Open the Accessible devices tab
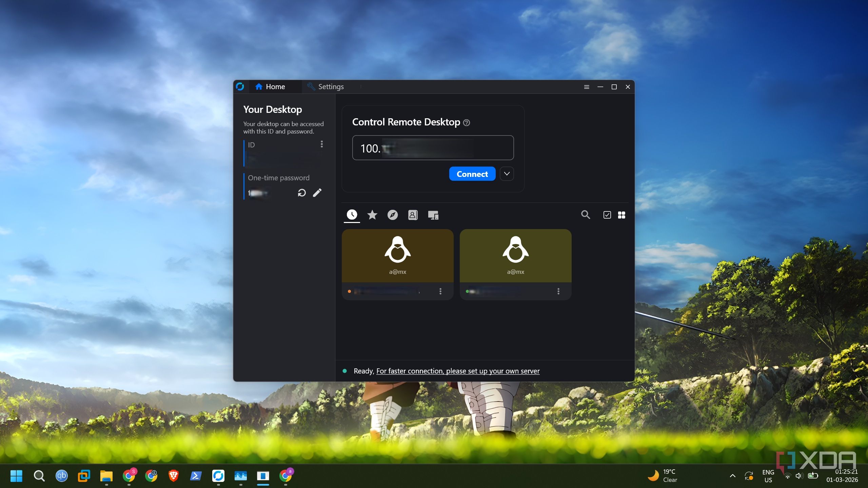 [433, 215]
